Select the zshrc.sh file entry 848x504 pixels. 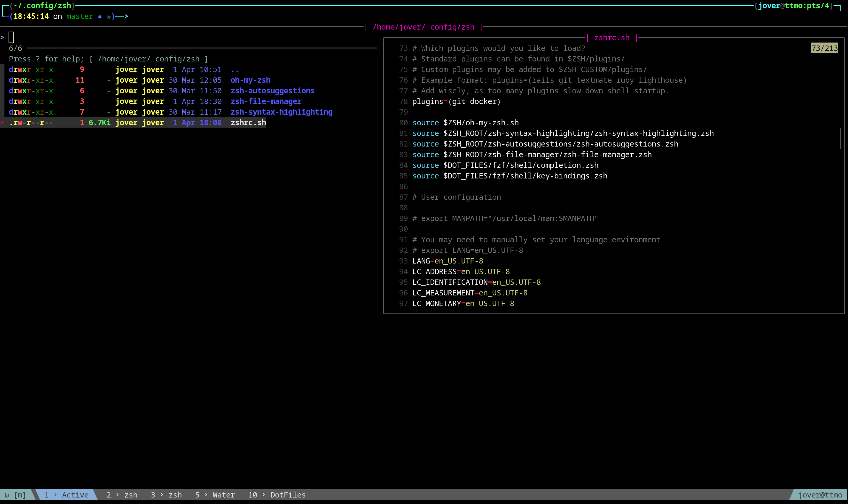248,123
